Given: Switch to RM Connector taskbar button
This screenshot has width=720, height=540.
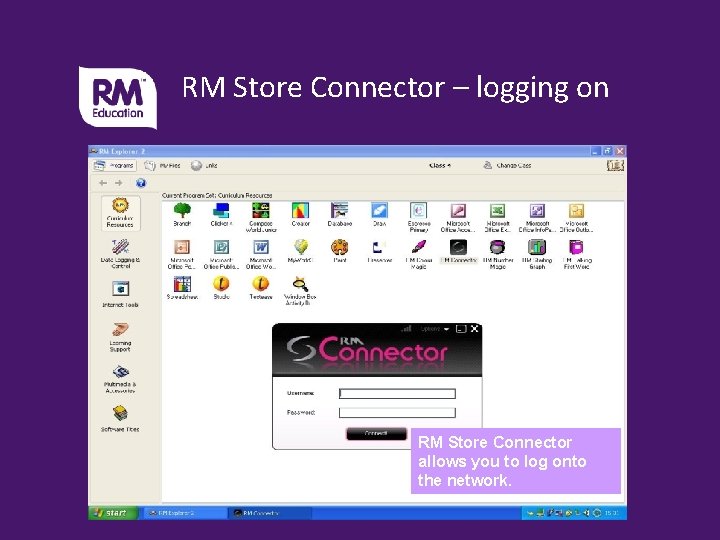Looking at the screenshot, I should click(270, 513).
